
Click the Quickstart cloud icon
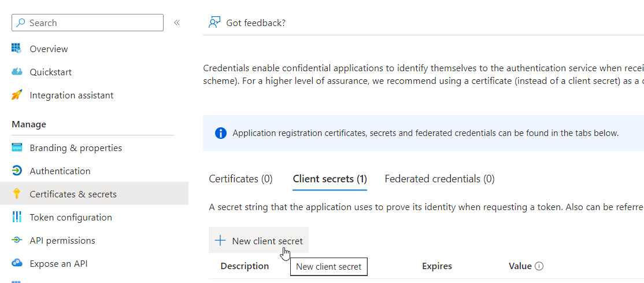(x=16, y=72)
